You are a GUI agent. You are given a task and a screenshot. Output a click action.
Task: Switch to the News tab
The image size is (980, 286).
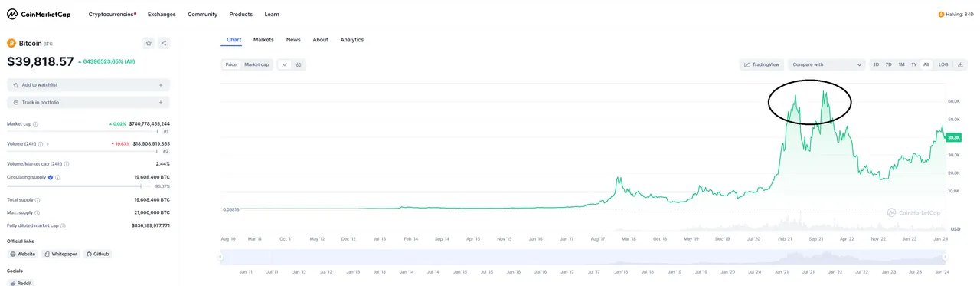click(293, 39)
